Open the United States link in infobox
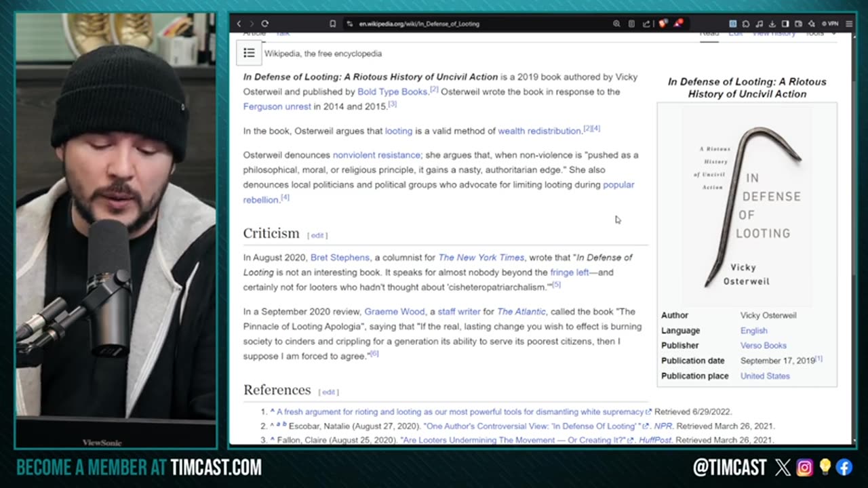868x488 pixels. tap(765, 376)
